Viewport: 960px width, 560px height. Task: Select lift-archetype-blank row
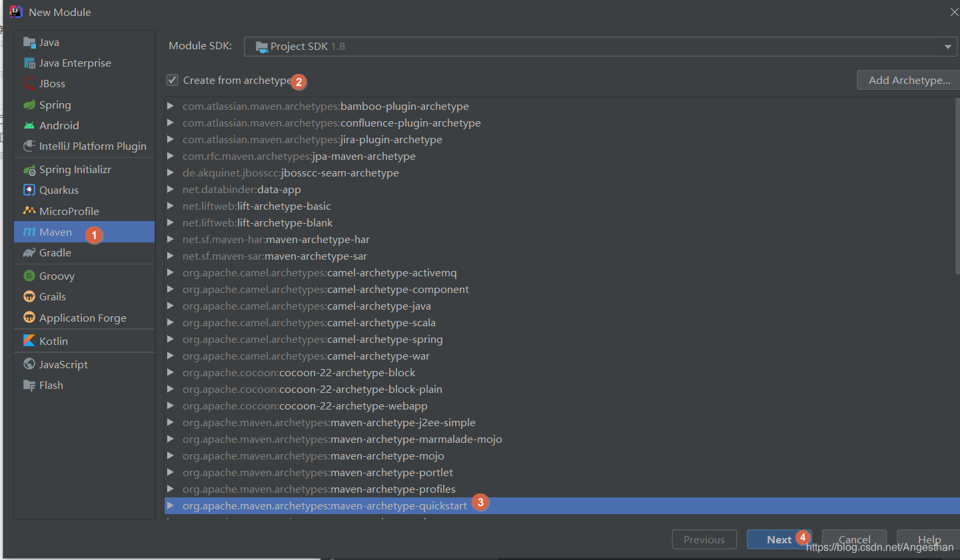click(560, 222)
